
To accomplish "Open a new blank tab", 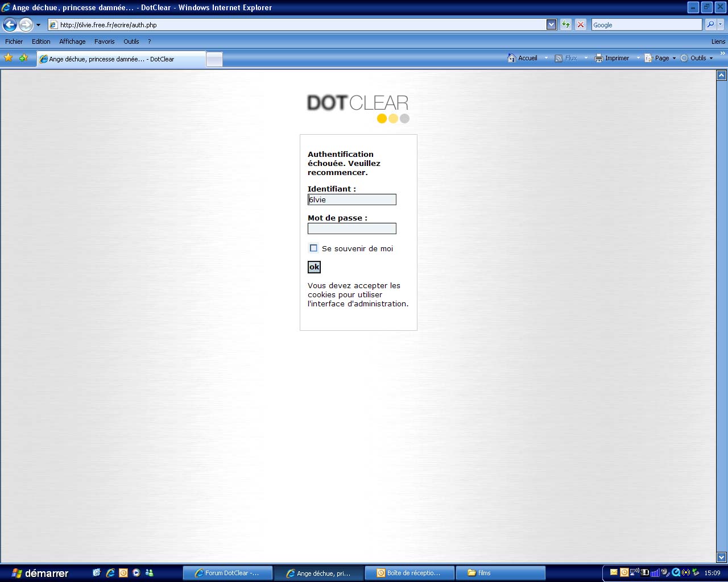I will tap(214, 59).
